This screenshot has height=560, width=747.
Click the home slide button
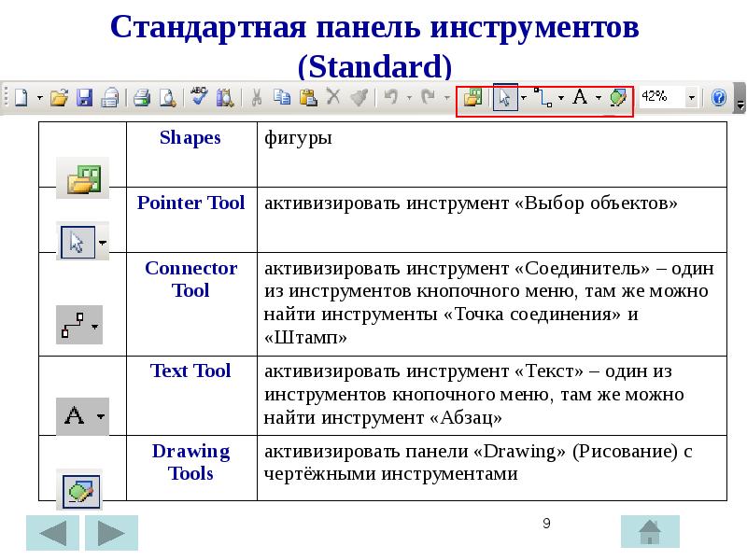click(650, 531)
